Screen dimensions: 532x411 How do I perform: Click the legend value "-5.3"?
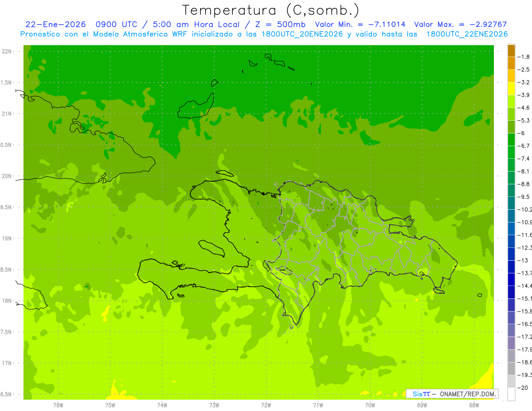click(x=524, y=121)
